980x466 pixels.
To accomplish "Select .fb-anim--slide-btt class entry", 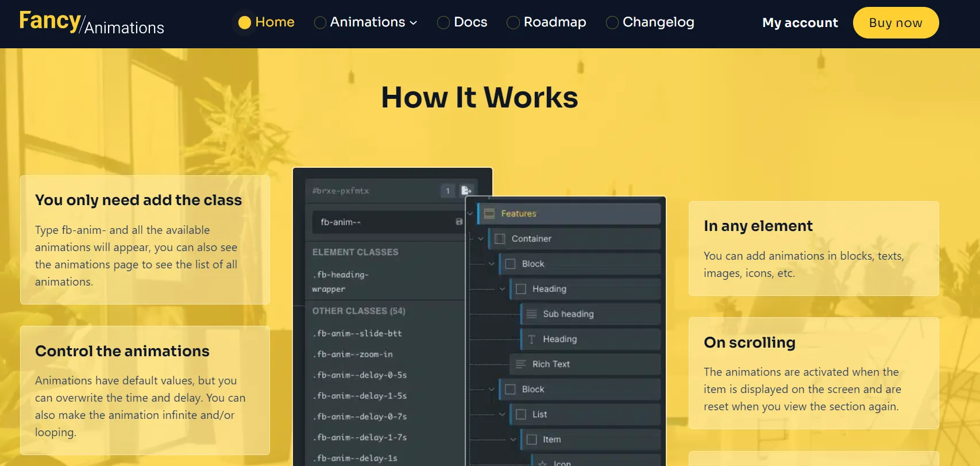I will pyautogui.click(x=358, y=334).
